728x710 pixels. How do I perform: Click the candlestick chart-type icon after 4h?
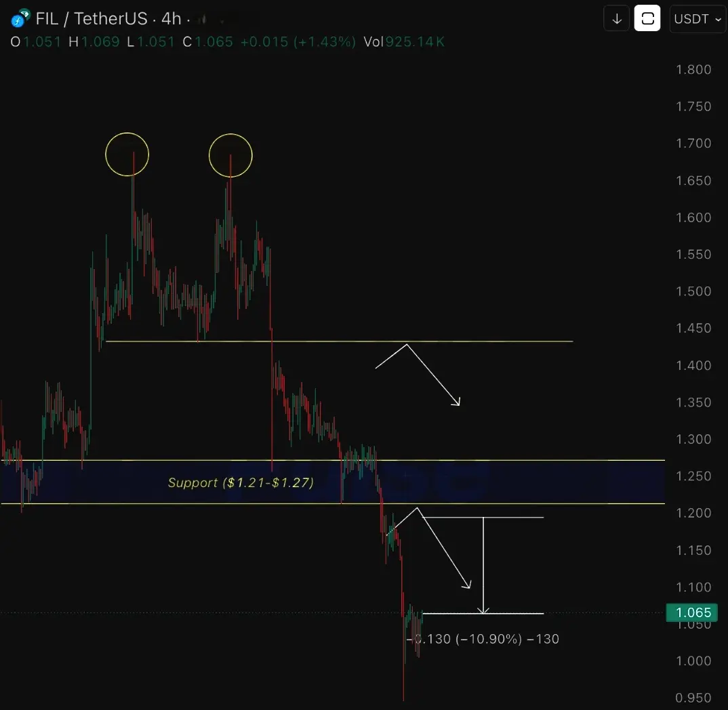tap(203, 20)
